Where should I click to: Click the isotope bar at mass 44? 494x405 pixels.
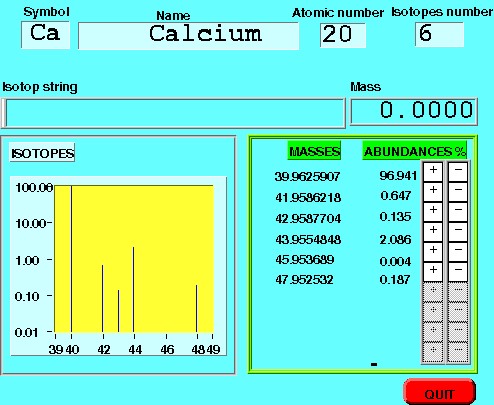pos(133,290)
